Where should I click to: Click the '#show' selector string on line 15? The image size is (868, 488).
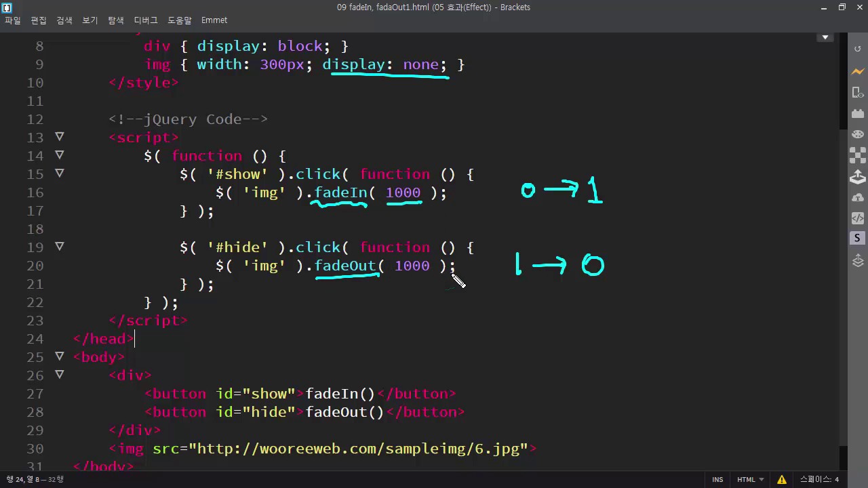237,174
